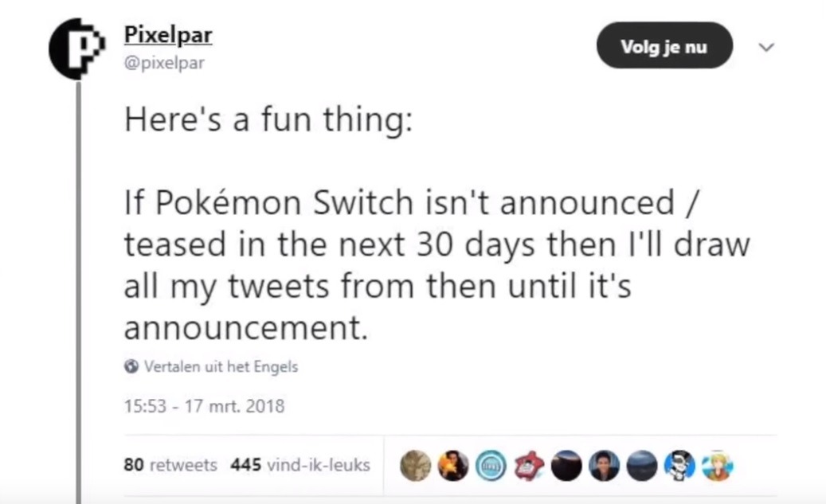Expand the tweet options chevron menu

coord(766,48)
